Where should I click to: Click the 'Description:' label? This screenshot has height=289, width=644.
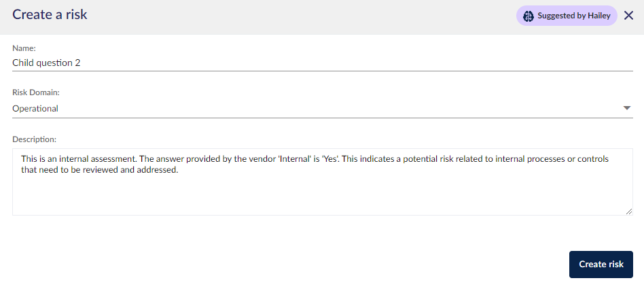tap(34, 139)
